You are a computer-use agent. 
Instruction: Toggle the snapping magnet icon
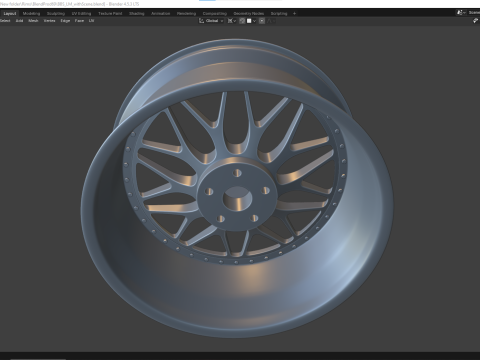[x=242, y=21]
